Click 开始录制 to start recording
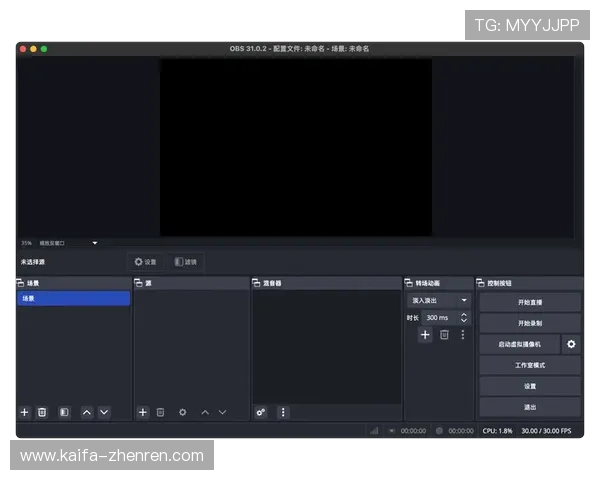The width and height of the screenshot is (600, 480). coord(529,323)
